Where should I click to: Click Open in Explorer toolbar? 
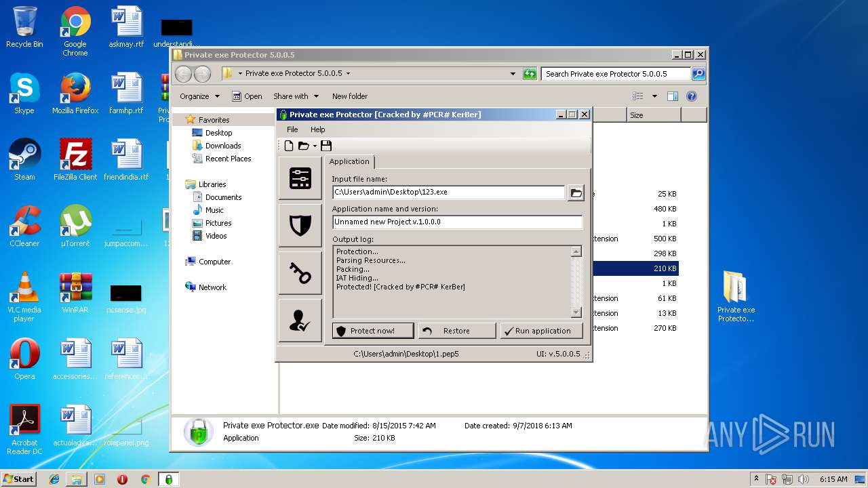(247, 96)
